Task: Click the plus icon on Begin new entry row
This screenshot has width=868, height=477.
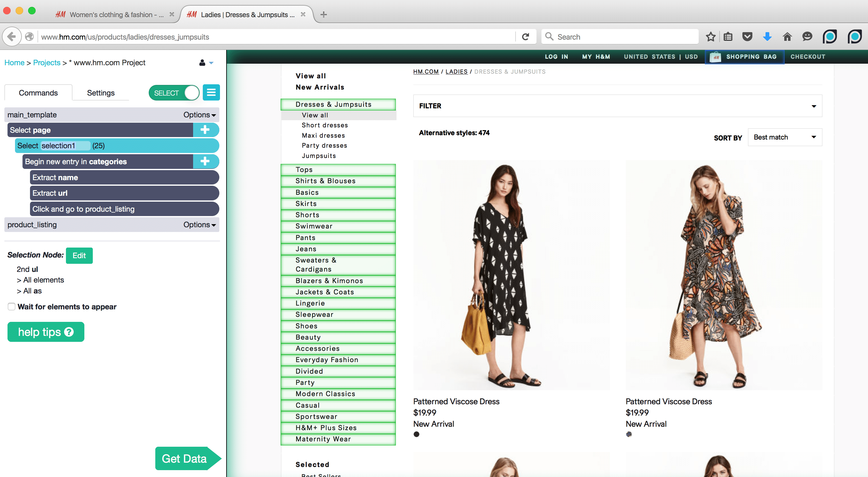Action: point(206,161)
